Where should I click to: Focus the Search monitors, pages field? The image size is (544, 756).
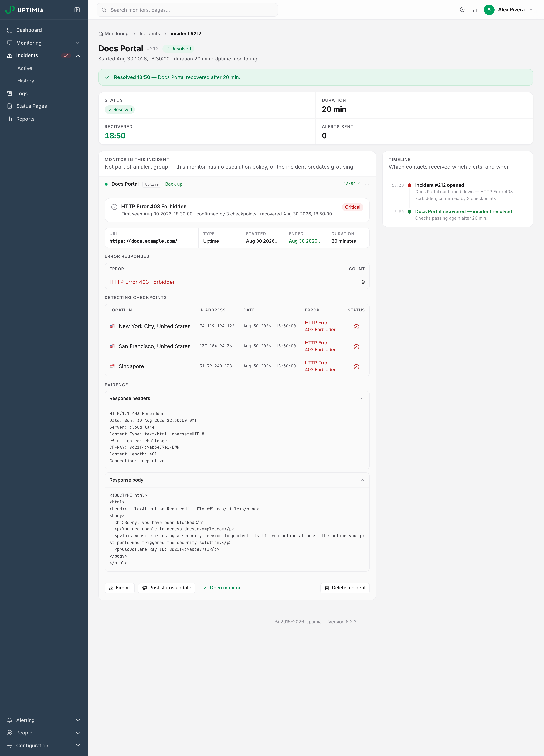point(187,10)
